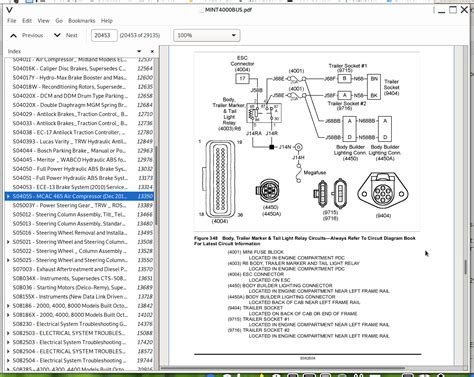This screenshot has width=474, height=377.
Task: Open the Go menu
Action: pos(59,21)
